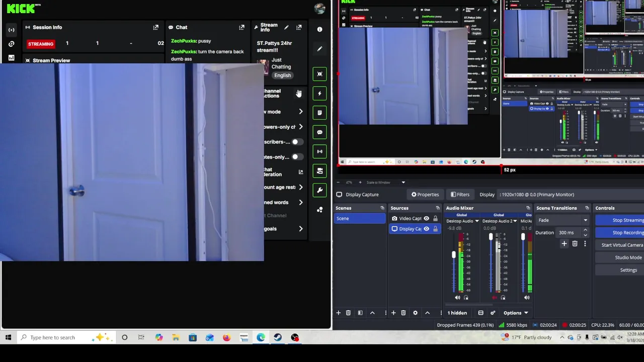Open the stream dashboard icon in Kick left sidebar
This screenshot has height=362, width=644.
pos(11,30)
